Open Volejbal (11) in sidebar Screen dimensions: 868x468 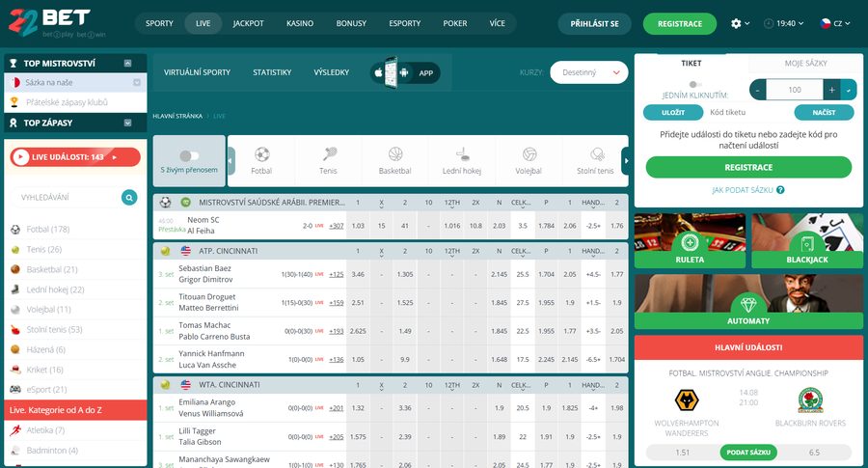pos(75,310)
